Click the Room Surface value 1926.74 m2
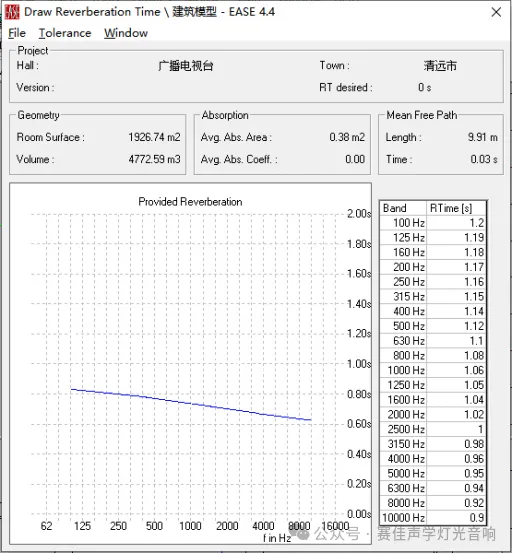 (154, 137)
